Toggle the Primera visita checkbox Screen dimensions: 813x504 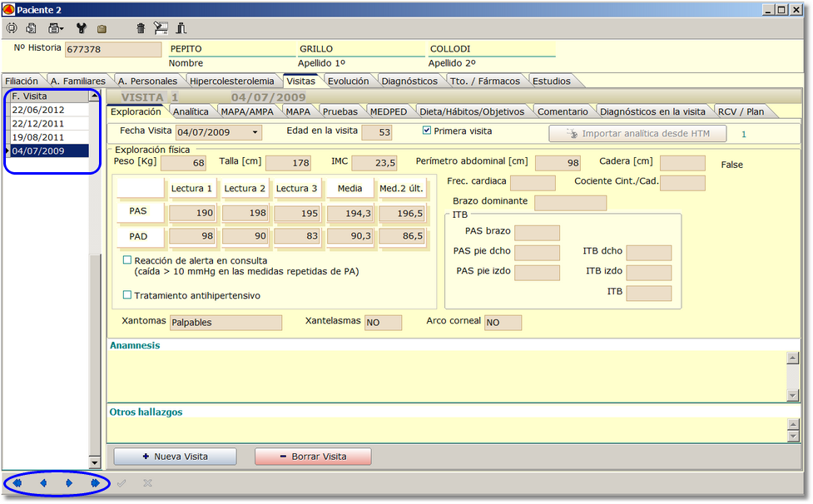427,131
